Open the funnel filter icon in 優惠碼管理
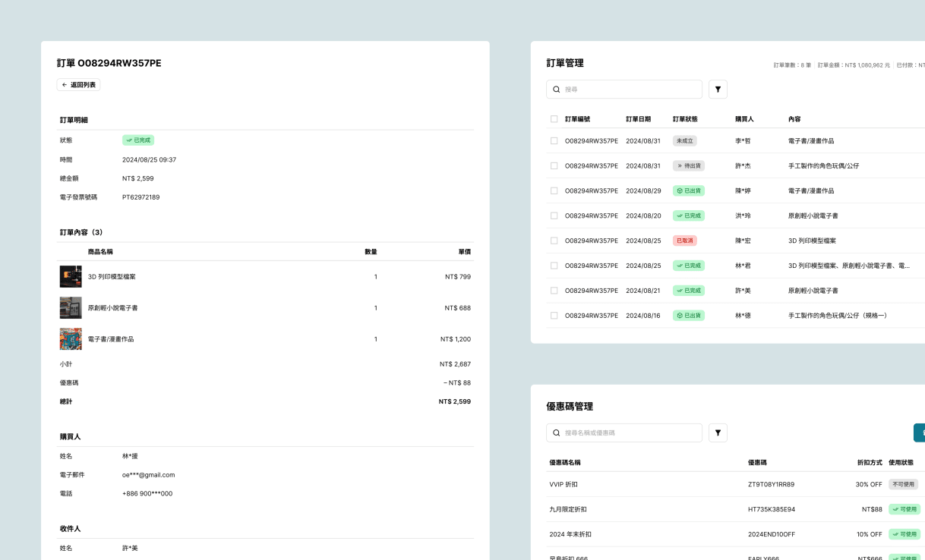The width and height of the screenshot is (925, 560). click(718, 433)
